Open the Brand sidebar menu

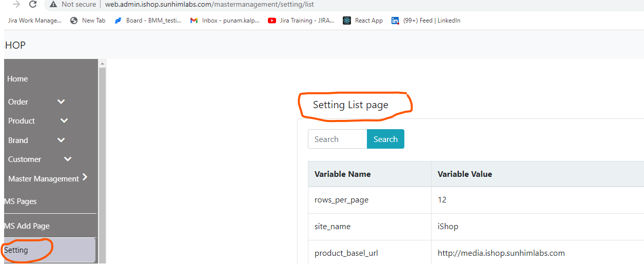(x=18, y=140)
